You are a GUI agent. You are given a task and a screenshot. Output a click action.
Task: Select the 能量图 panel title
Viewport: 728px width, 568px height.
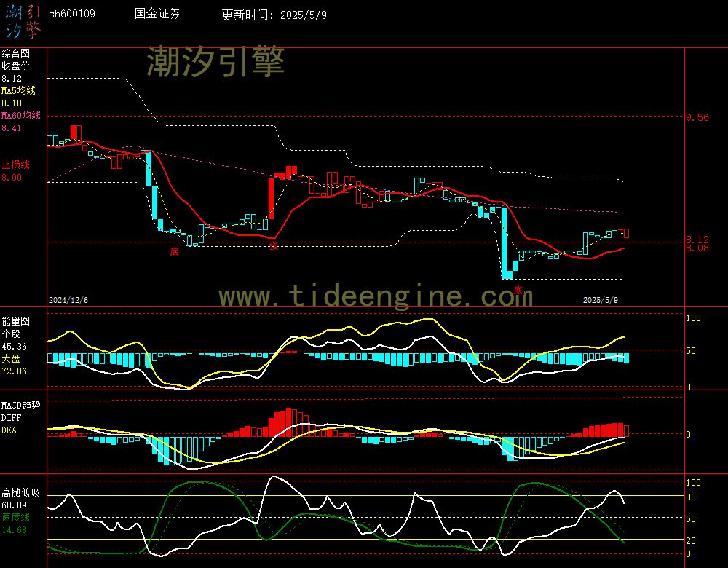16,321
